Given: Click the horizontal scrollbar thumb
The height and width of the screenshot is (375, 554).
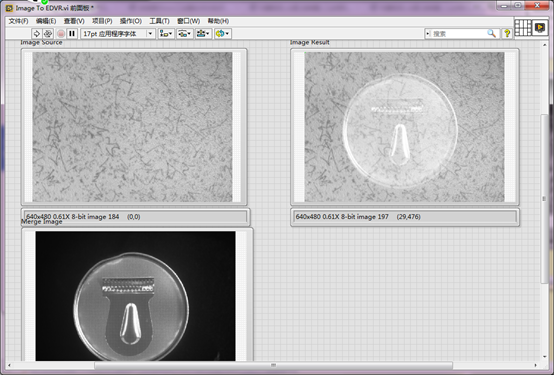Looking at the screenshot, I should click(273, 365).
